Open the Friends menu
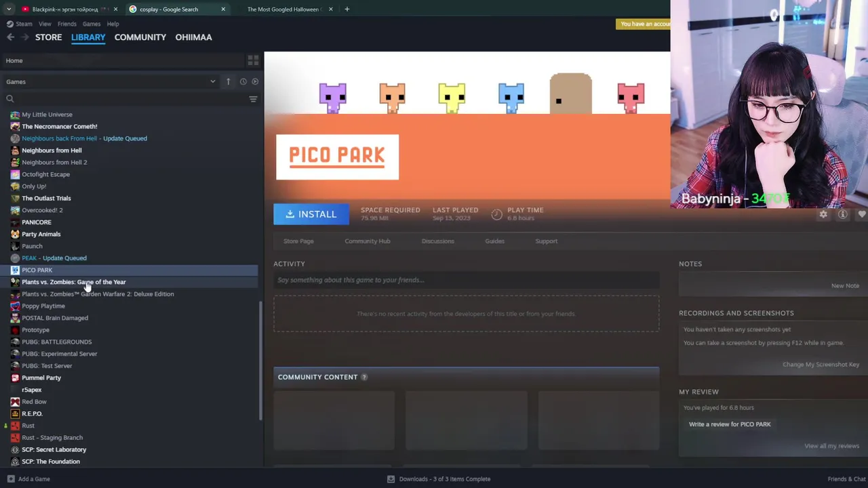The width and height of the screenshot is (868, 488). (x=67, y=24)
